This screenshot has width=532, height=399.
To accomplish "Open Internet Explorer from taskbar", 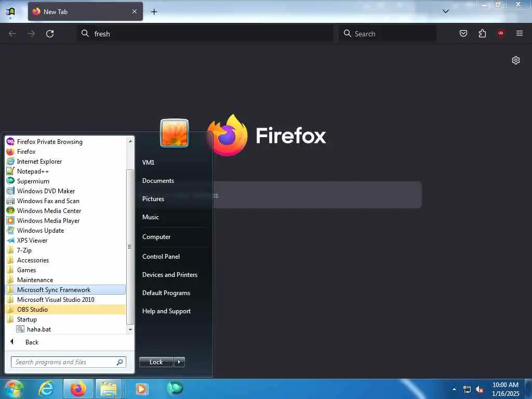I will click(46, 389).
